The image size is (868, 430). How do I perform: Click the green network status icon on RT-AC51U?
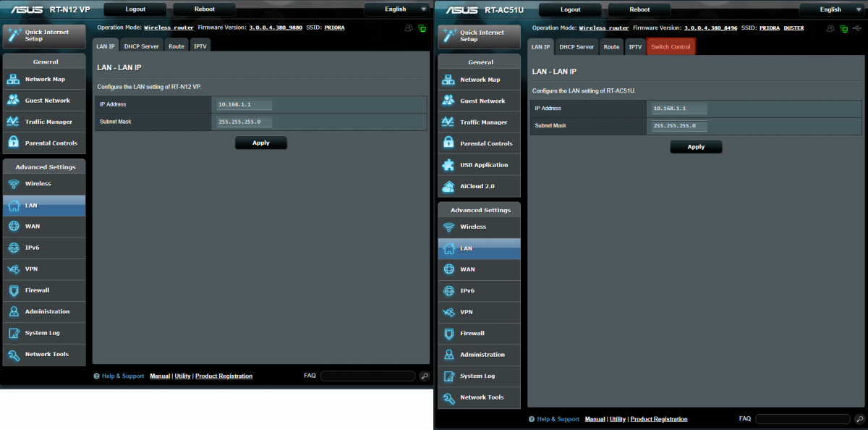[844, 28]
